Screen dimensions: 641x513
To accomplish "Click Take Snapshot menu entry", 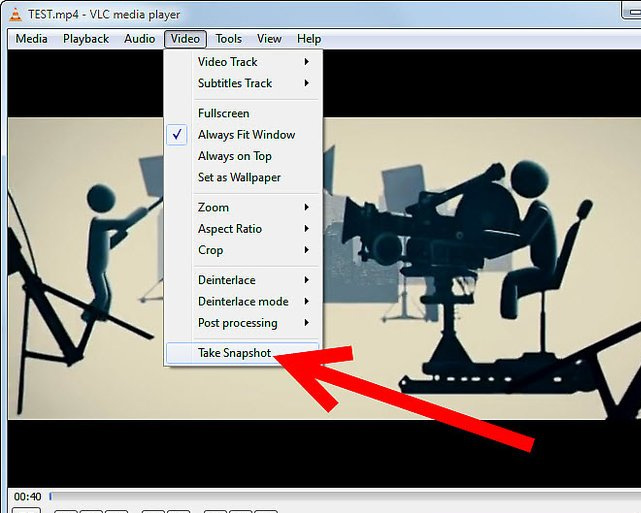I will [243, 353].
